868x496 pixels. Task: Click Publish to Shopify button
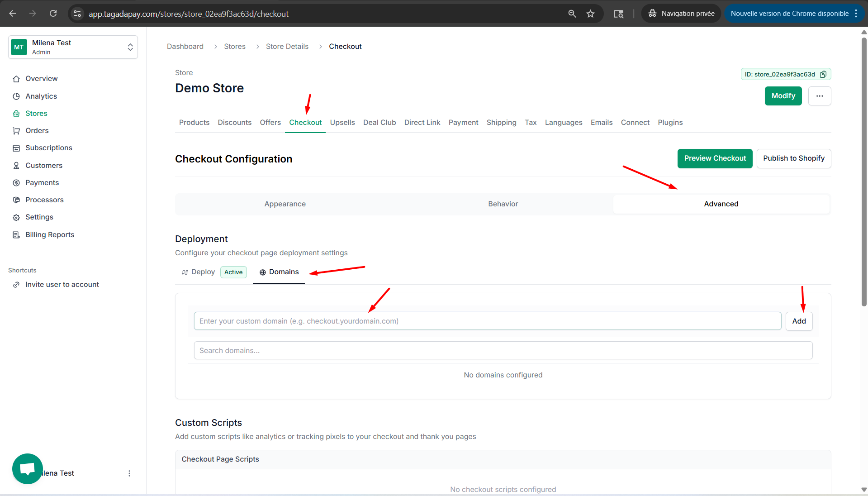[x=794, y=158]
